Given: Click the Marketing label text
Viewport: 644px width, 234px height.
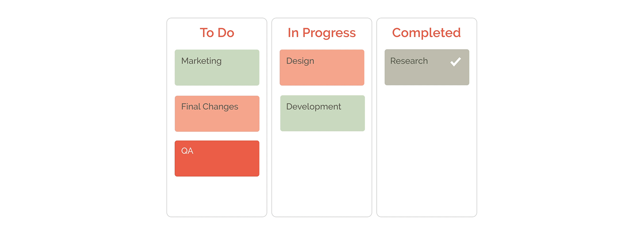Looking at the screenshot, I should pos(201,61).
